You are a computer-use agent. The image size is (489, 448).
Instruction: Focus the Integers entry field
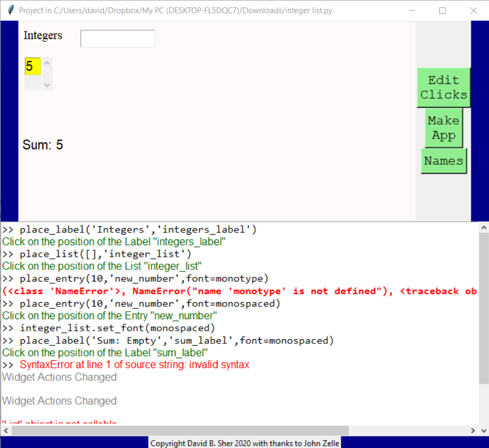[x=118, y=39]
